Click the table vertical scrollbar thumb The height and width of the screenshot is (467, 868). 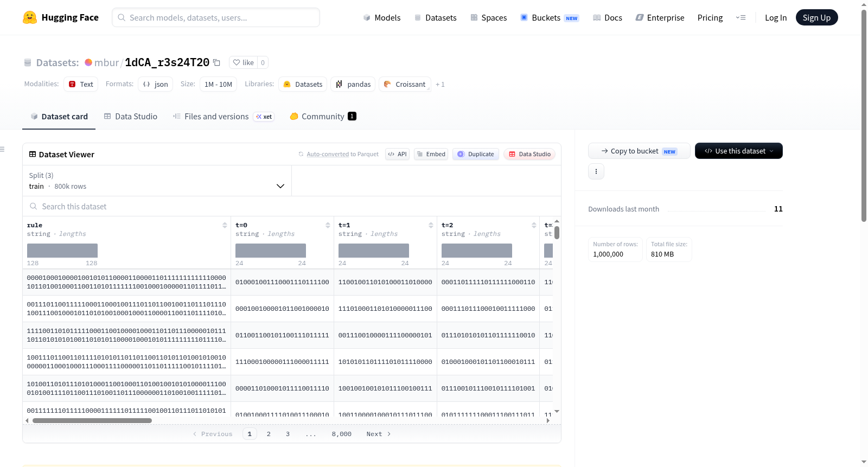[557, 233]
